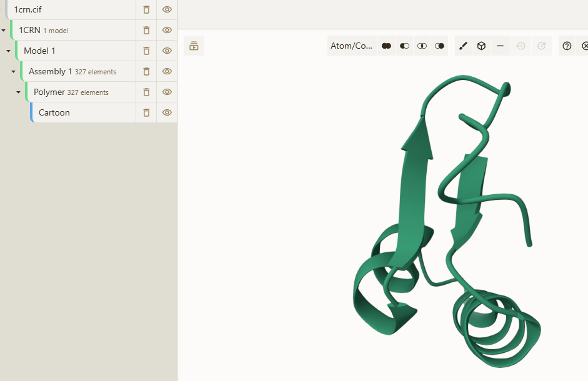Screen dimensions: 588x381
Task: Hide the Cartoon representation with eye icon
Action: (167, 112)
